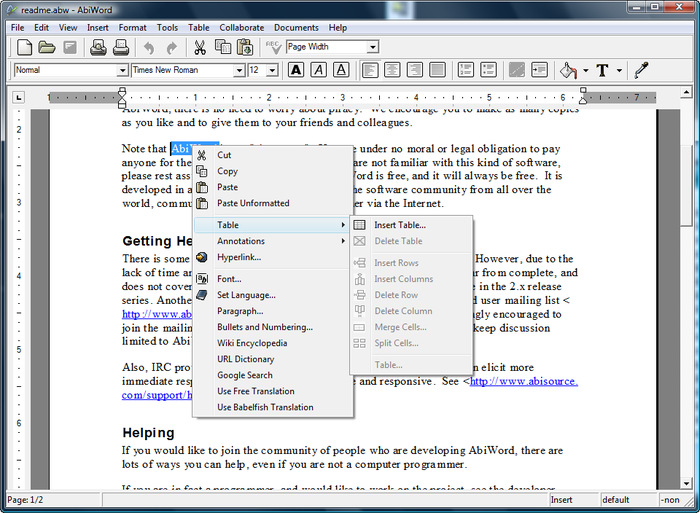Click the New document icon
Viewport: 700px width, 513px height.
click(24, 47)
